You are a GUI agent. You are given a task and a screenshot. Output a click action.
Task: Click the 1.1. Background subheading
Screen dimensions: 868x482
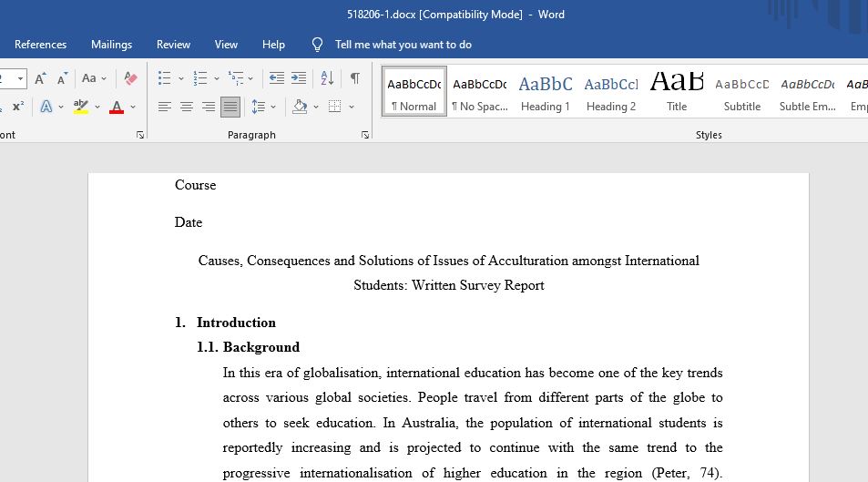click(248, 347)
